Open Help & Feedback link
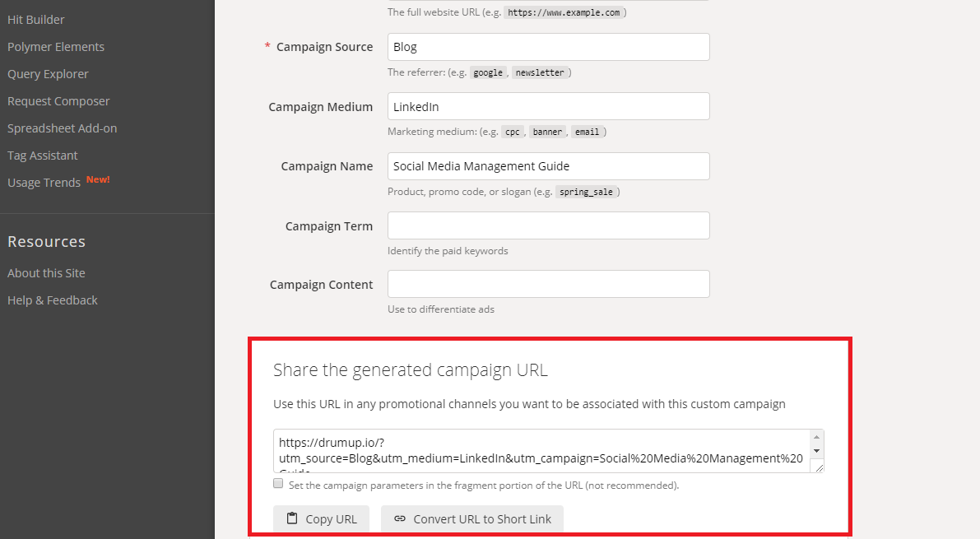 pos(53,300)
